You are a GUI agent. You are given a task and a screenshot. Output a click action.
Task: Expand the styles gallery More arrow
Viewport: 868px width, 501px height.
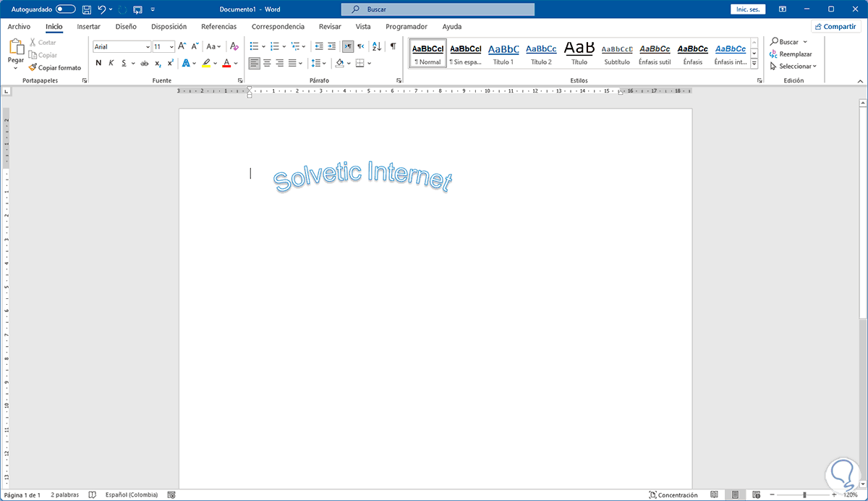coord(754,63)
